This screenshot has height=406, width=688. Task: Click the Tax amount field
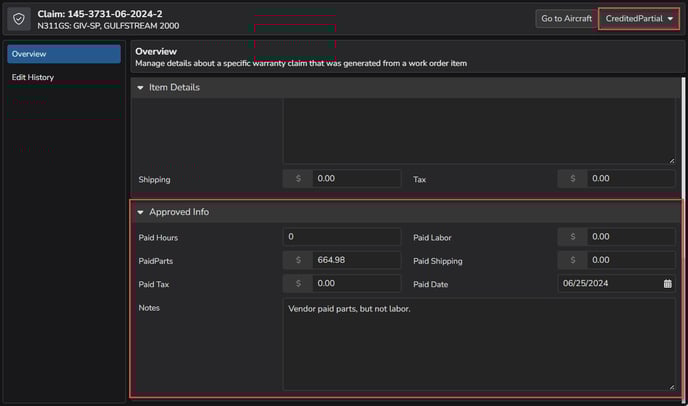click(631, 179)
